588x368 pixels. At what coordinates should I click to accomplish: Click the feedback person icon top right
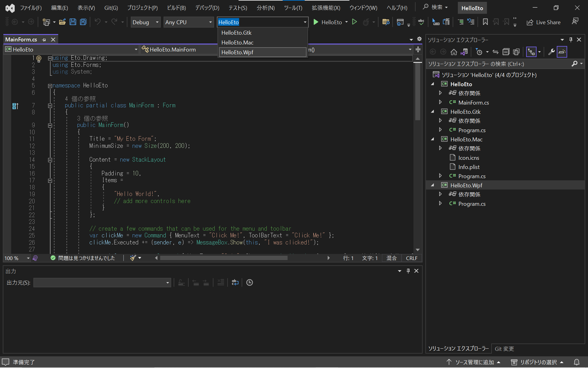(575, 21)
